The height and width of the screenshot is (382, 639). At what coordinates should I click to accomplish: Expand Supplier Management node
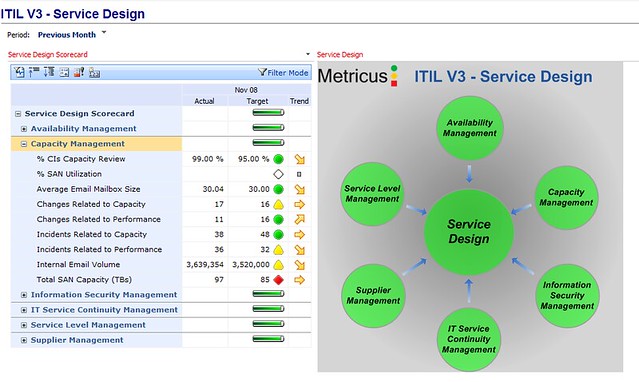(24, 340)
